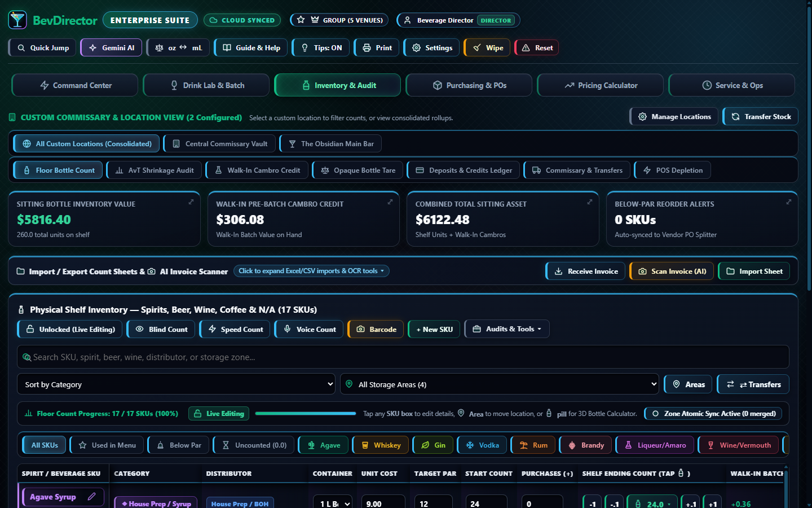This screenshot has height=508, width=812.
Task: Expand the Audits & Tools menu
Action: [x=507, y=329]
